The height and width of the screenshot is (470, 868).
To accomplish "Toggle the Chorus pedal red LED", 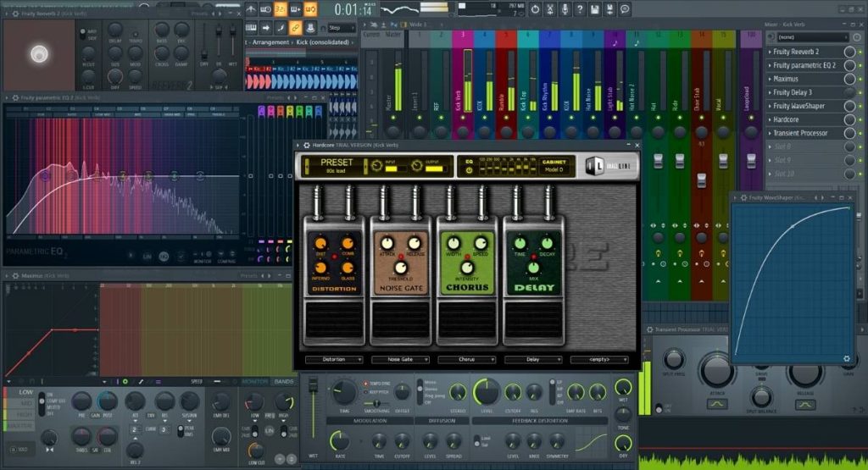I will (467, 257).
